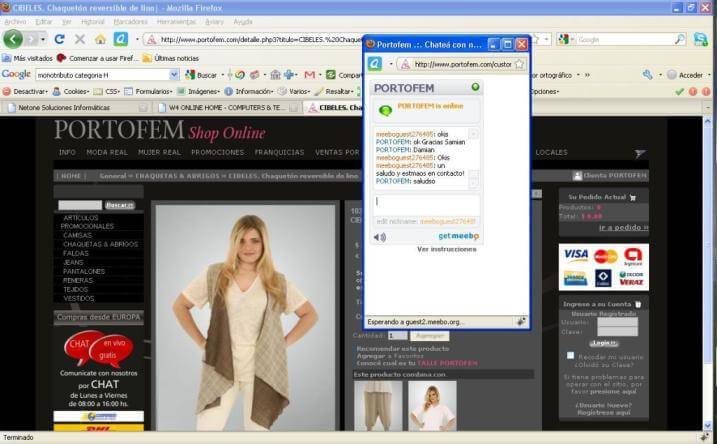Click the Google logo in the toolbar
Image resolution: width=717 pixels, height=444 pixels.
[16, 75]
